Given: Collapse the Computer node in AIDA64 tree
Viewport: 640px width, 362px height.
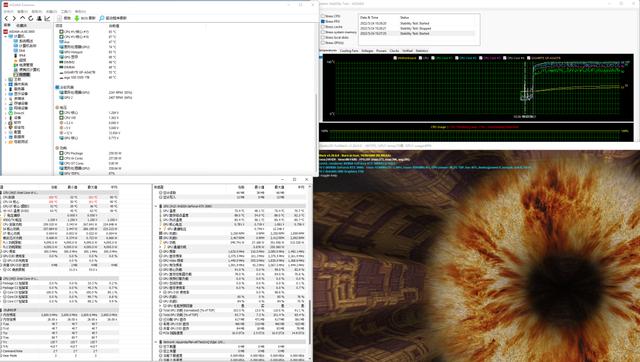Looking at the screenshot, I should coord(6,36).
